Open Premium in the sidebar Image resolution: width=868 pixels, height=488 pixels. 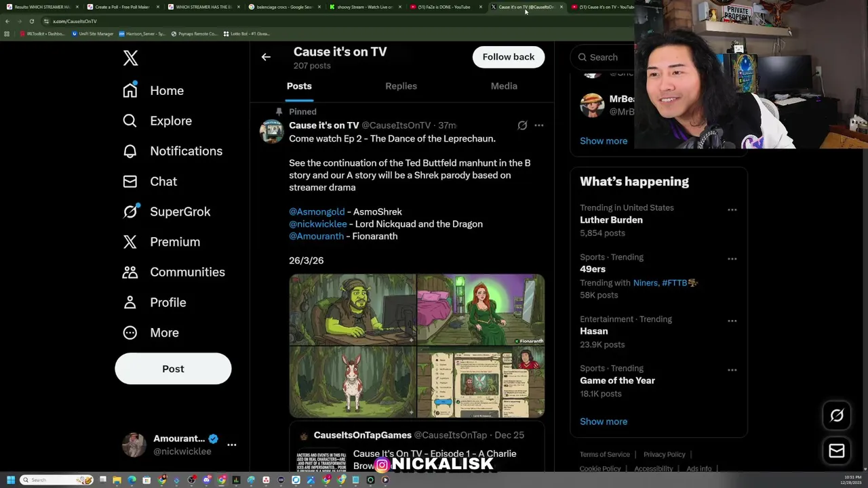click(x=161, y=242)
